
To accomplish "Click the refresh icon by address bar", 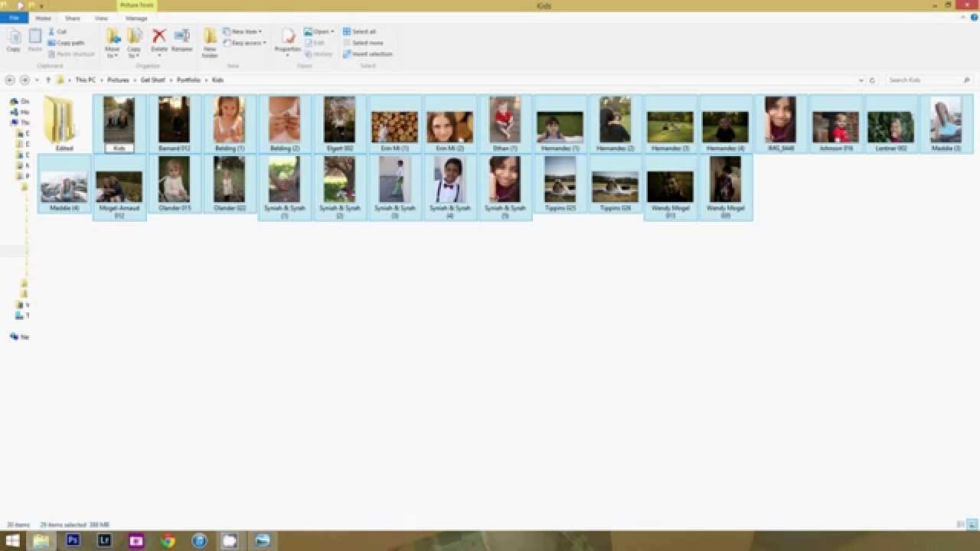I will click(872, 80).
